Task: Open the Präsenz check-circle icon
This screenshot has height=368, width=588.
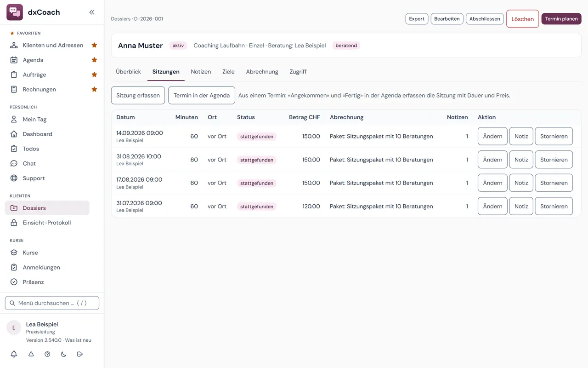Action: 14,282
